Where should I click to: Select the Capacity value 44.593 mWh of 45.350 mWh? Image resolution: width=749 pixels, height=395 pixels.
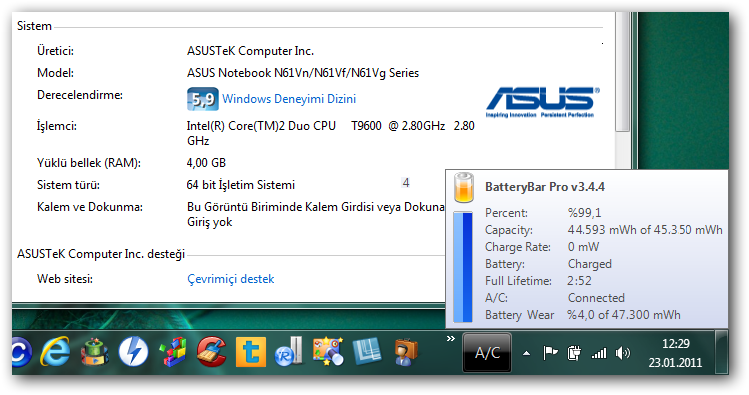click(645, 230)
